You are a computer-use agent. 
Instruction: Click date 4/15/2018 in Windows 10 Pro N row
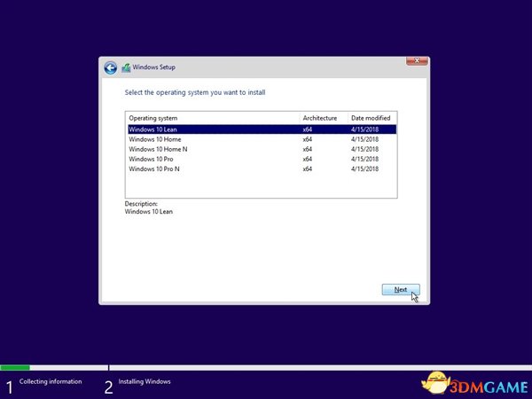coord(364,168)
